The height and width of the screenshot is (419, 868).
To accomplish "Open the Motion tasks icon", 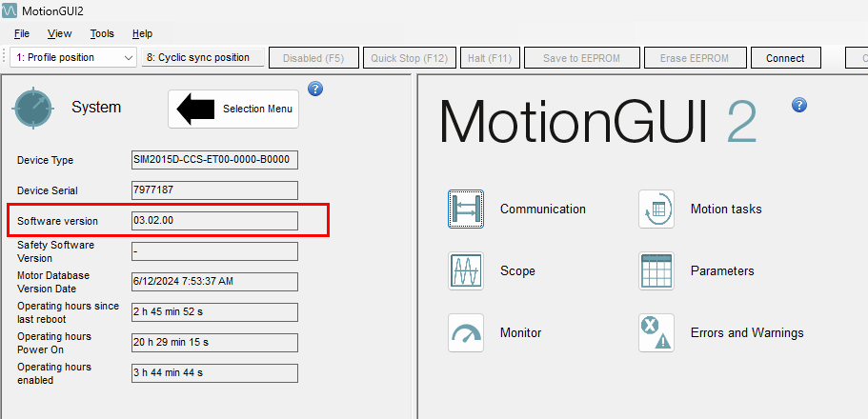I will coord(656,209).
